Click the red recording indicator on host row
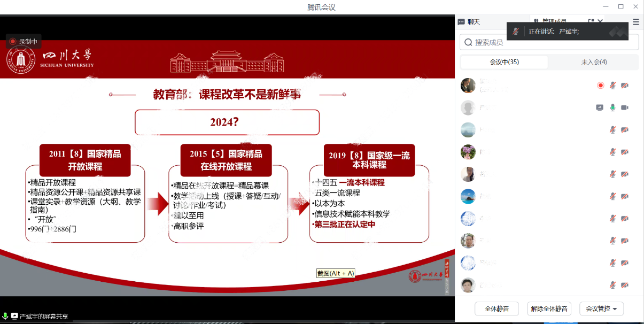This screenshot has width=644, height=324. click(600, 85)
